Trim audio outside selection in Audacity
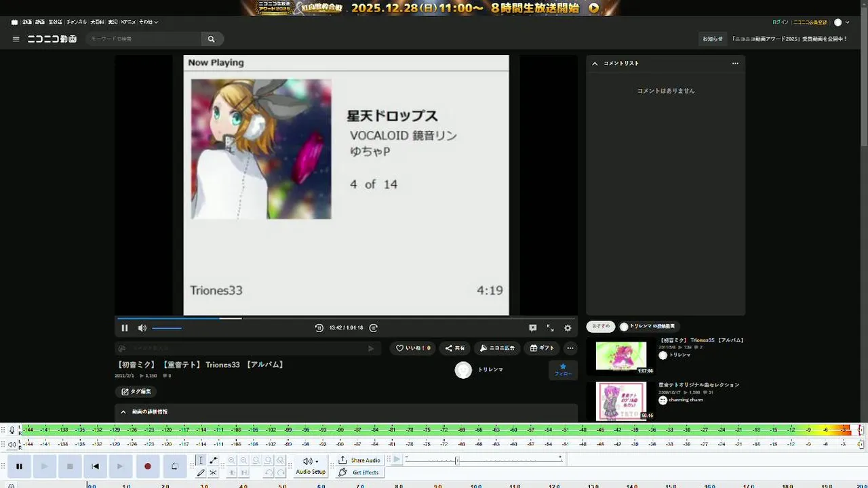This screenshot has width=868, height=488. click(x=232, y=472)
